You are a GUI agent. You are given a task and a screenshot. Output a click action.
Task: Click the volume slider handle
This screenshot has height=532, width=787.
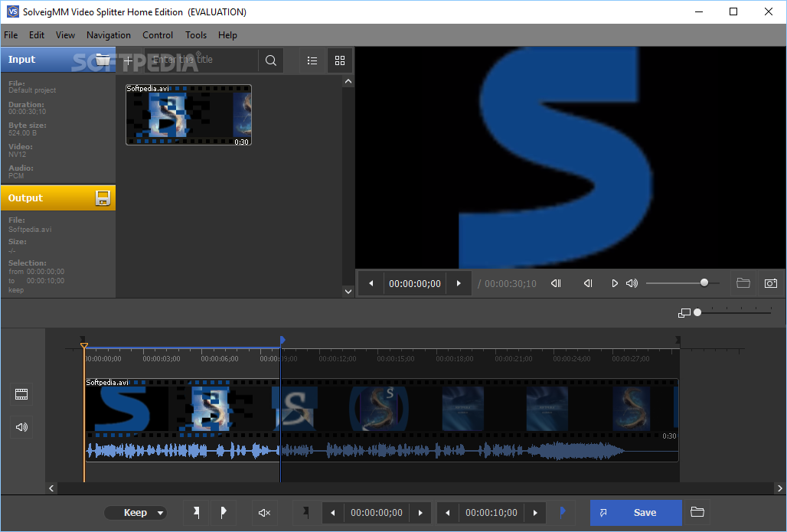coord(704,283)
